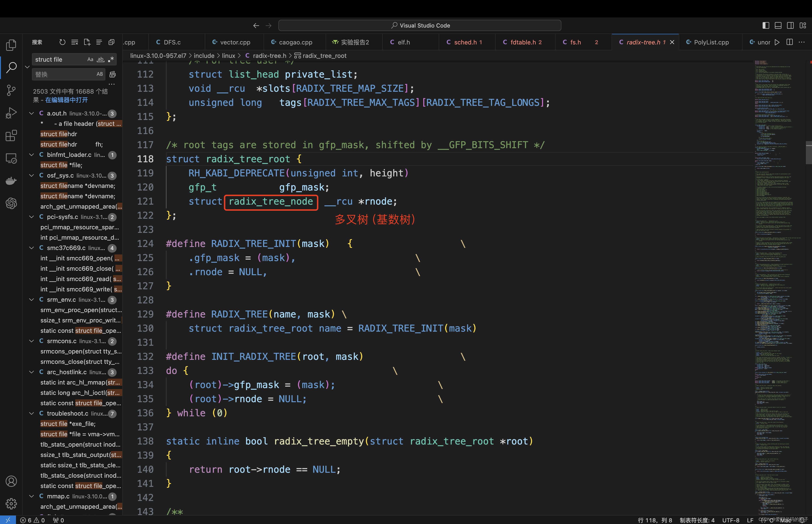The width and height of the screenshot is (812, 524).
Task: Go forward in navigation history
Action: coord(268,26)
